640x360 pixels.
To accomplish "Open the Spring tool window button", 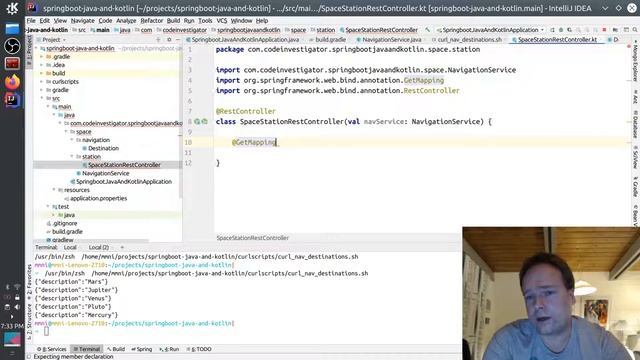I will click(x=141, y=349).
